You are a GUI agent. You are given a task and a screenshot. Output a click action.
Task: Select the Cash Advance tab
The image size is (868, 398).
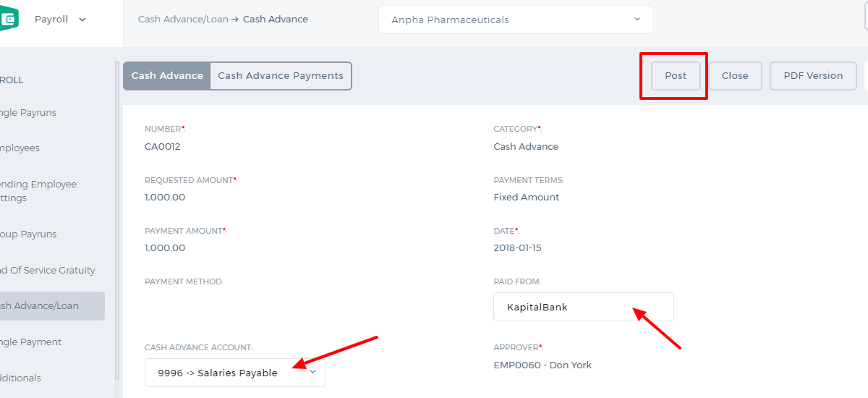click(167, 76)
